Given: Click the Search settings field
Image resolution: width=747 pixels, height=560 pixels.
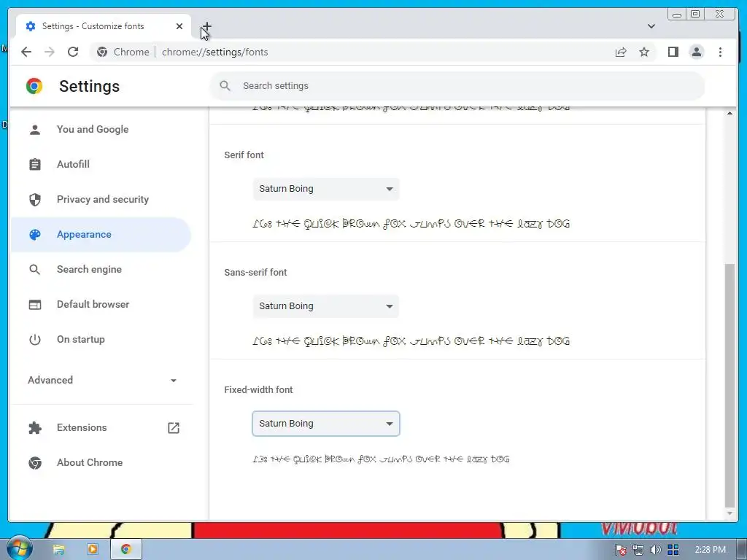Looking at the screenshot, I should [x=457, y=86].
